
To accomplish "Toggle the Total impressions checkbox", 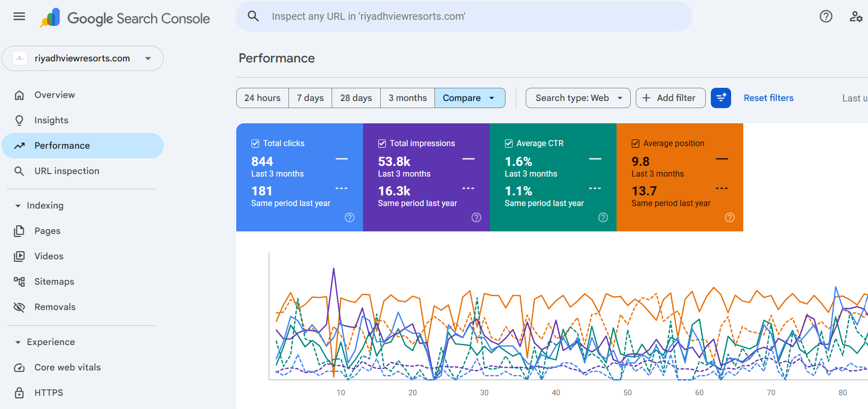I will (382, 144).
